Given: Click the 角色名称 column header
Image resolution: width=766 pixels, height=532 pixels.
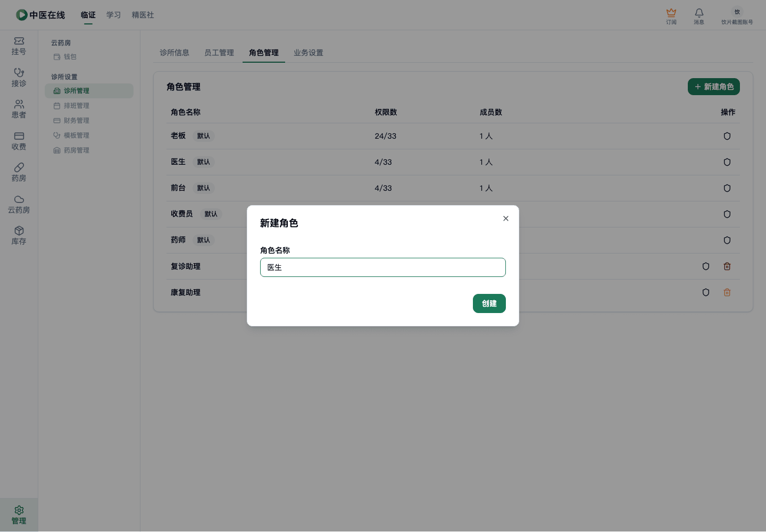Looking at the screenshot, I should click(x=186, y=112).
